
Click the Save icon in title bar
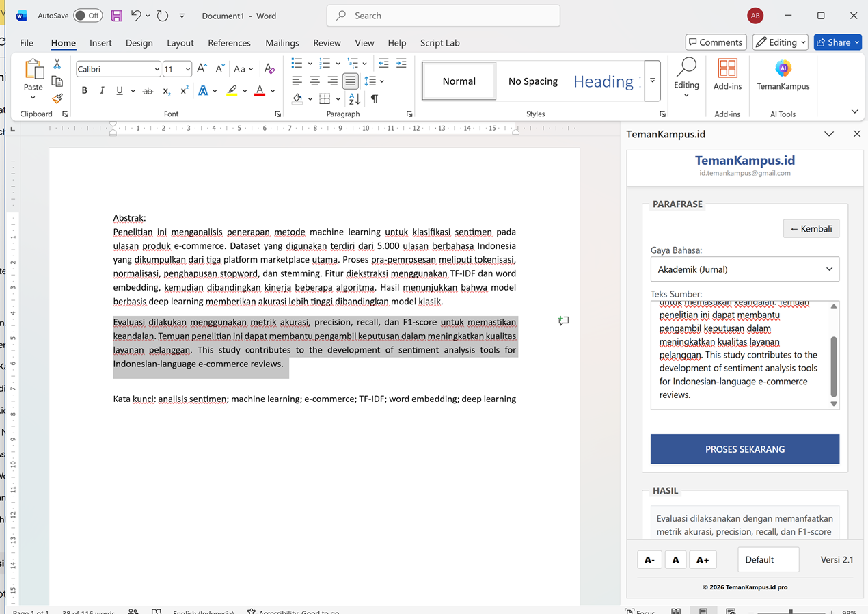click(x=117, y=16)
